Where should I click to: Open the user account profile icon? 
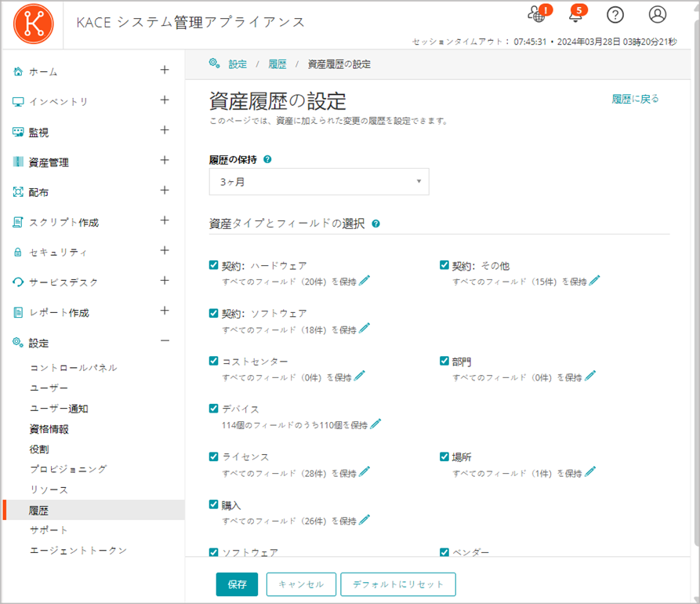pyautogui.click(x=658, y=15)
